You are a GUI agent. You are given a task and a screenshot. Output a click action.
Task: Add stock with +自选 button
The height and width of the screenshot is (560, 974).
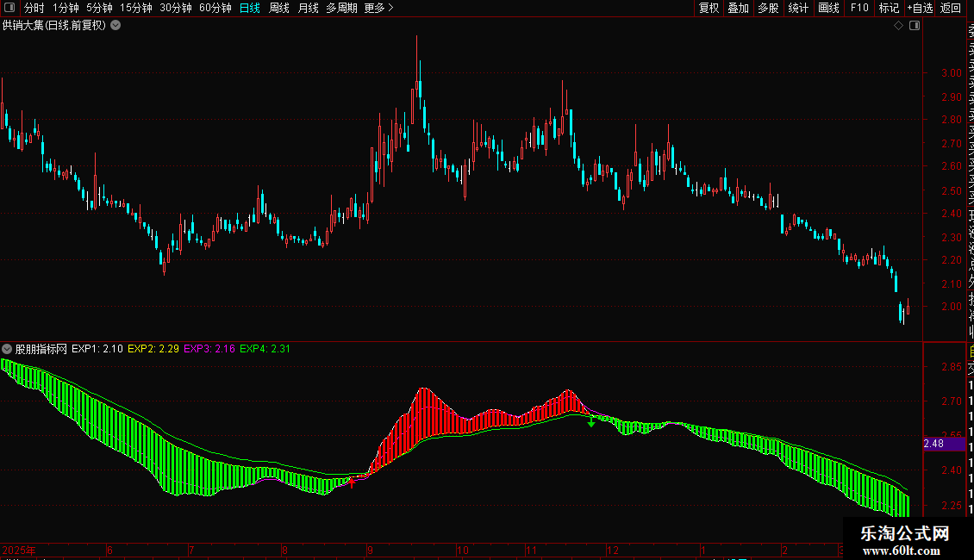(920, 8)
